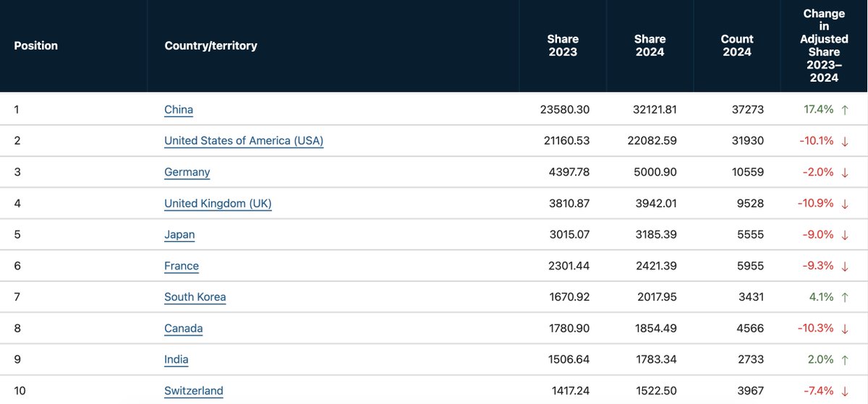Viewport: 868px width, 404px height.
Task: Click the -7.4% change value
Action: tap(818, 391)
